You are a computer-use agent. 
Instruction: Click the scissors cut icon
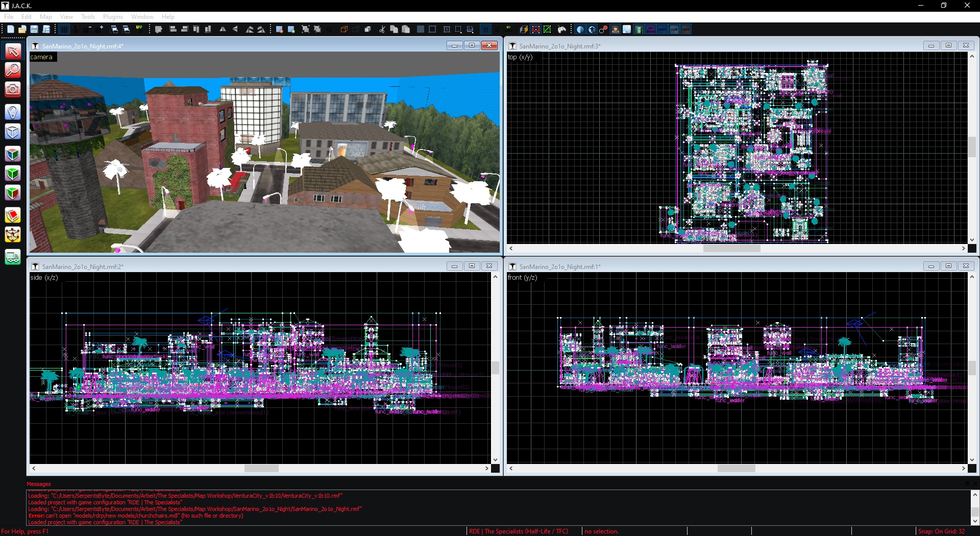(382, 30)
